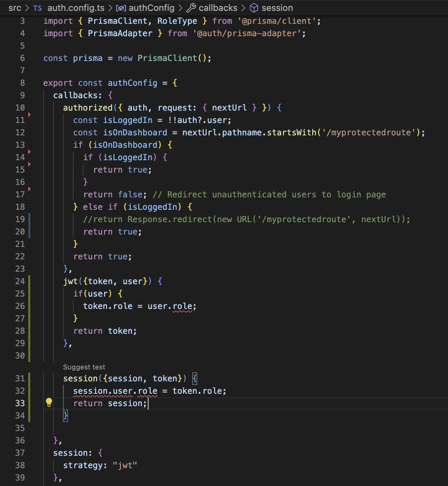Screen dimensions: 448x486
Task: Click the prisma constant name on line 6
Action: (x=88, y=59)
